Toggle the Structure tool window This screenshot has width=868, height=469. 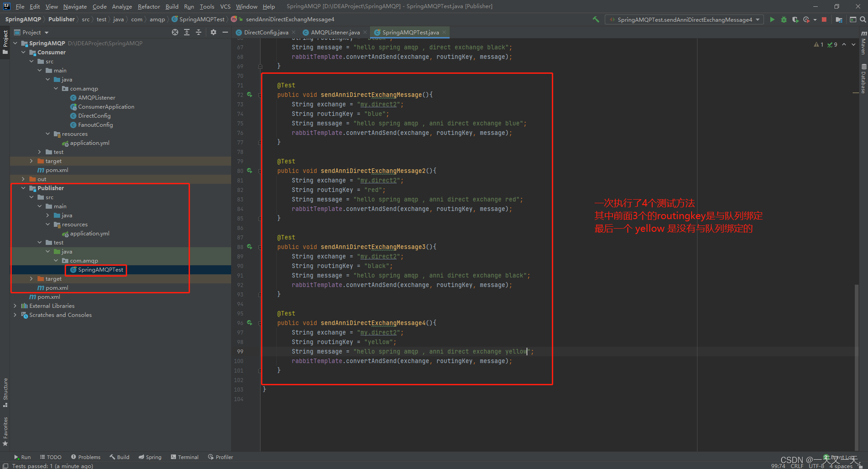[5, 391]
